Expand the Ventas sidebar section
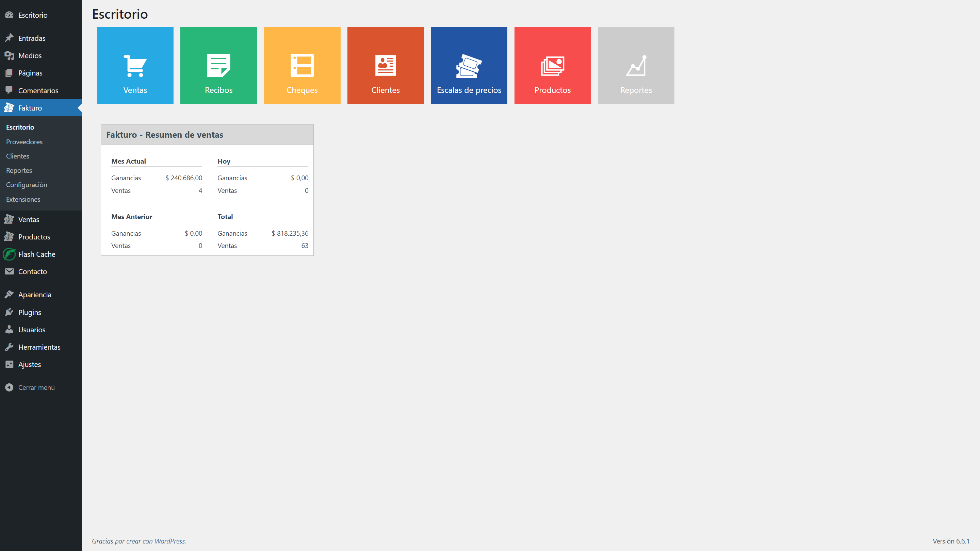980x551 pixels. tap(28, 219)
